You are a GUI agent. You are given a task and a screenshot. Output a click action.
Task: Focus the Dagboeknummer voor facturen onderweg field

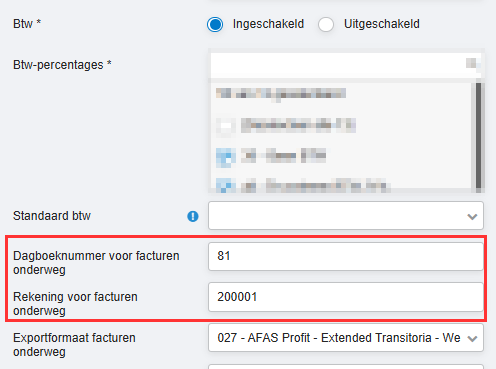click(x=346, y=256)
